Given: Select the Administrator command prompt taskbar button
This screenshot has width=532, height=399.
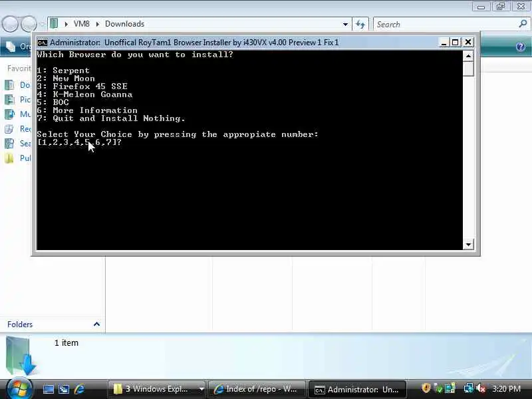Looking at the screenshot, I should point(357,390).
